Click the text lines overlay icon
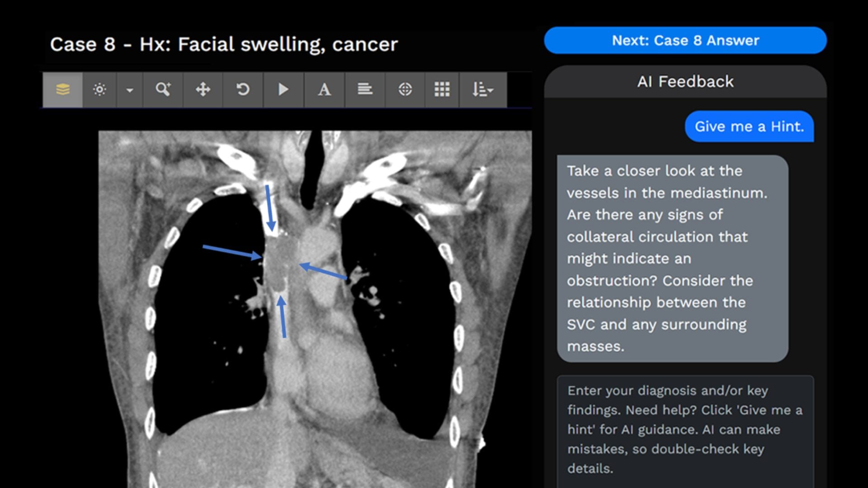The image size is (868, 488). (365, 89)
